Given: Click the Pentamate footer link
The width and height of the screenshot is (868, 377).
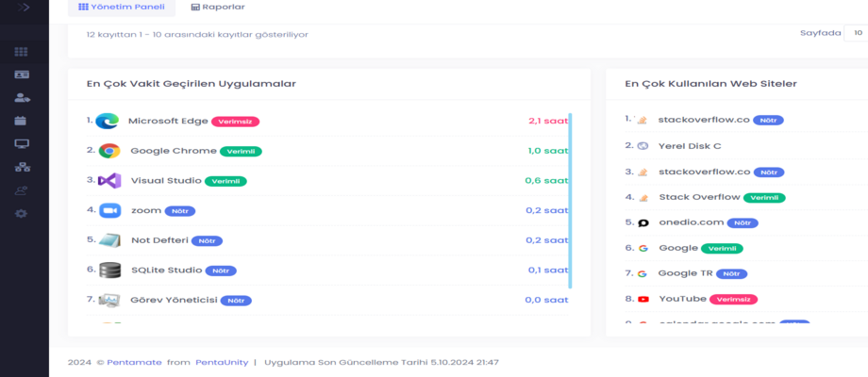Looking at the screenshot, I should point(132,362).
